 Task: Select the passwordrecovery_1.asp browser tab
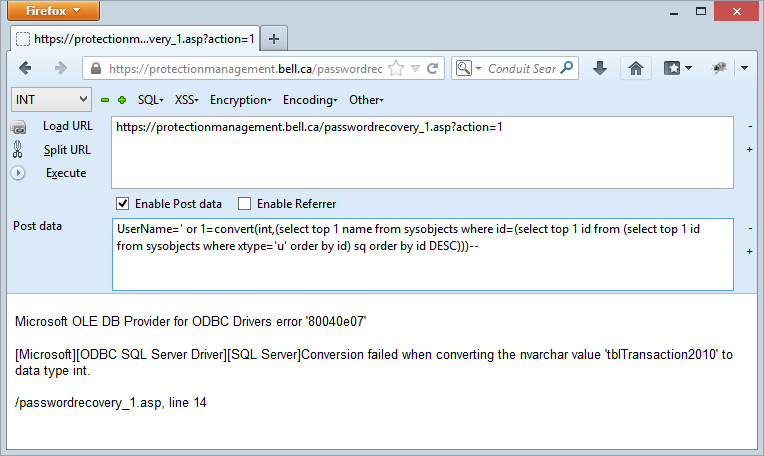[x=135, y=39]
